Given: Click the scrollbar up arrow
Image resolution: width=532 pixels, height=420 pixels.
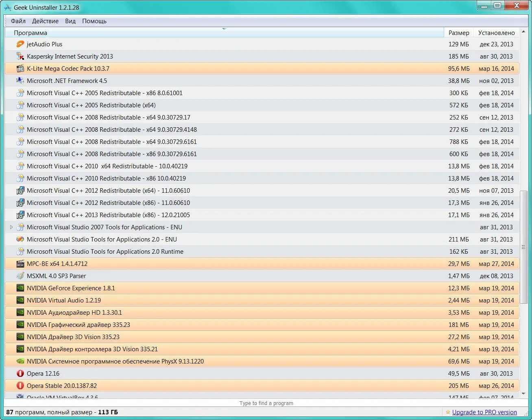Looking at the screenshot, I should tap(524, 33).
